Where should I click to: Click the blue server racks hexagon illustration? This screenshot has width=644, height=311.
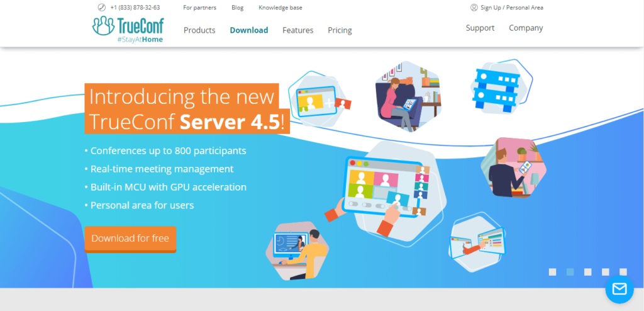pyautogui.click(x=500, y=88)
